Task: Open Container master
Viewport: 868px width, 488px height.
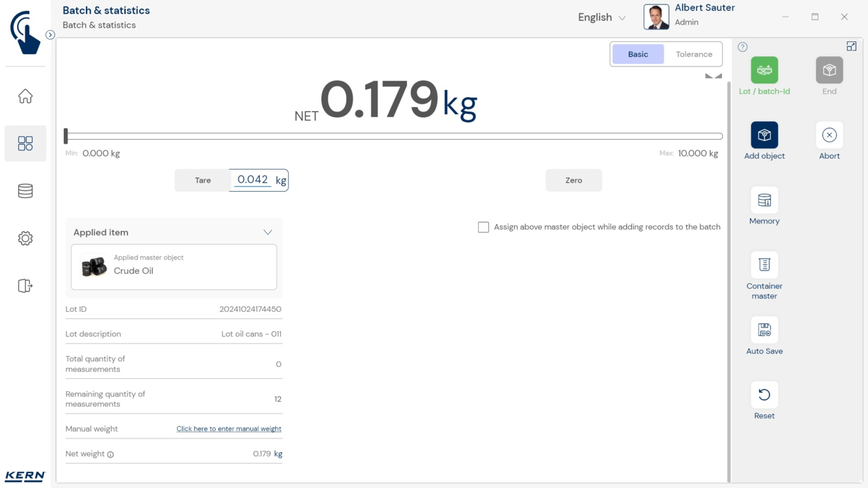Action: pyautogui.click(x=764, y=265)
